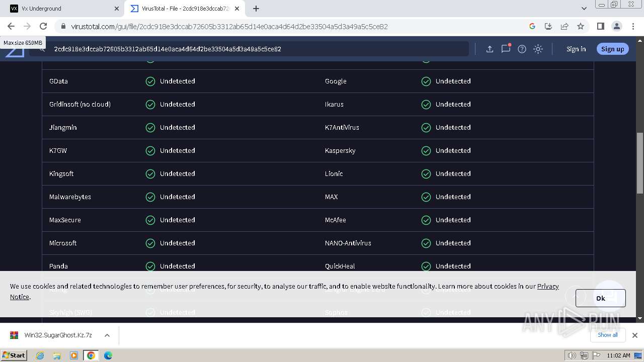Bookmark this page with the star icon

(x=581, y=26)
